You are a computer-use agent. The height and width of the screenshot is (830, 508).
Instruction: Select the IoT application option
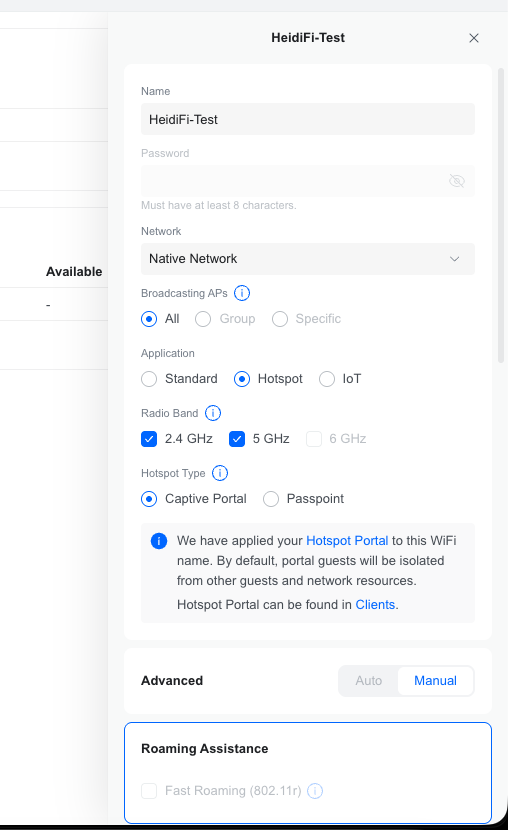click(326, 379)
